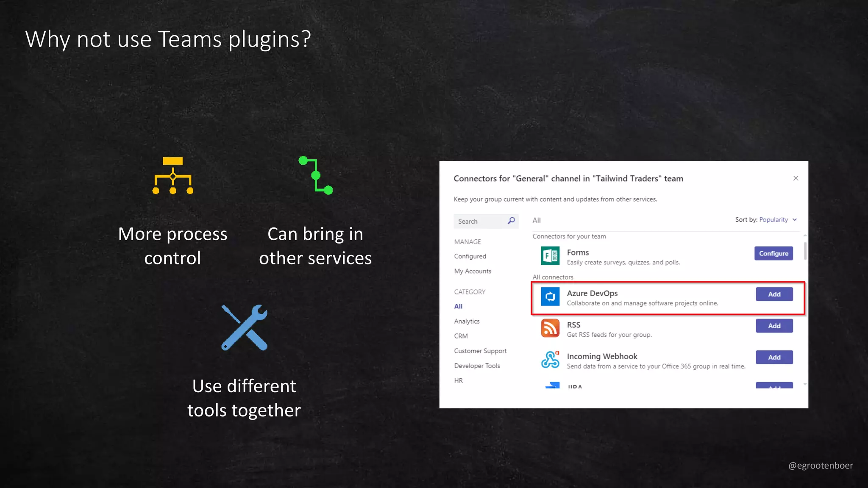Click the search magnifier icon in Connectors dialog

pyautogui.click(x=511, y=221)
